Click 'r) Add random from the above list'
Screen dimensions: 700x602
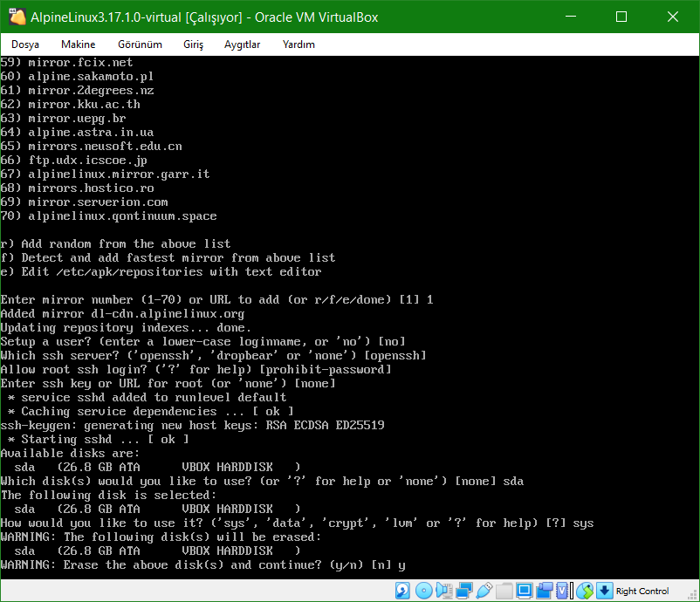coord(115,243)
